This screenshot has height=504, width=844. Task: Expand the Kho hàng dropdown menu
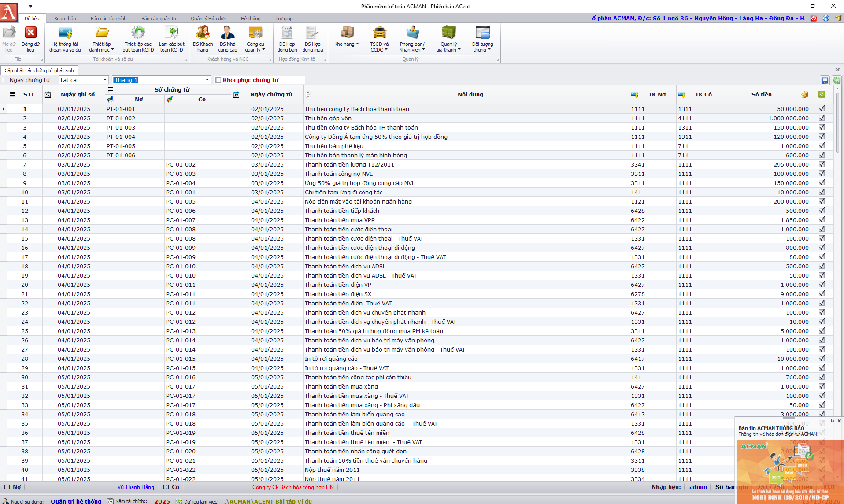(x=347, y=39)
